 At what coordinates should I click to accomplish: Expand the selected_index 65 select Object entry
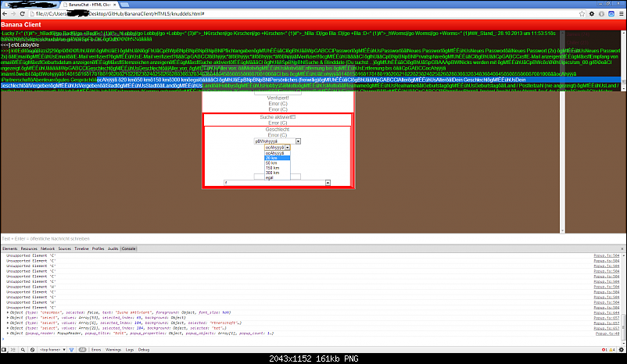click(x=8, y=318)
